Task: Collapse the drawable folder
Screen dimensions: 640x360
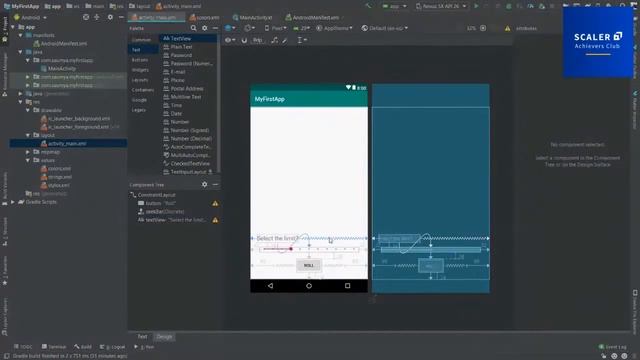Action: (x=28, y=110)
